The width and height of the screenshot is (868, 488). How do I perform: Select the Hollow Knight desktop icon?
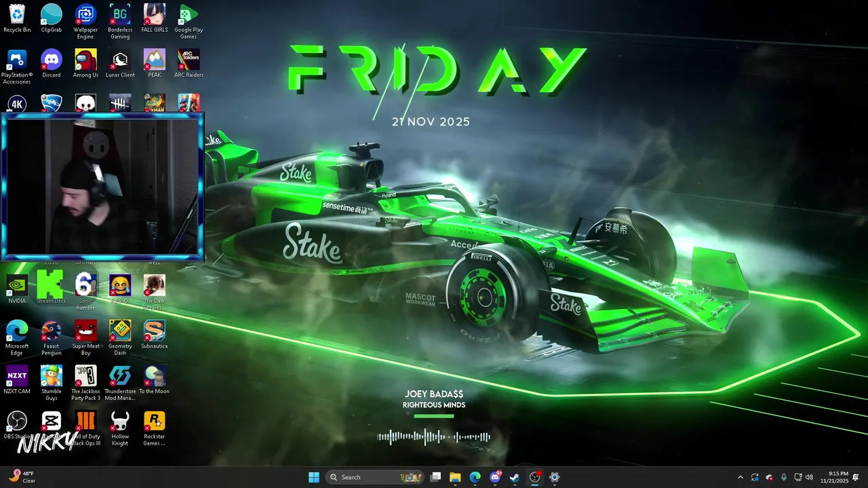click(x=120, y=429)
